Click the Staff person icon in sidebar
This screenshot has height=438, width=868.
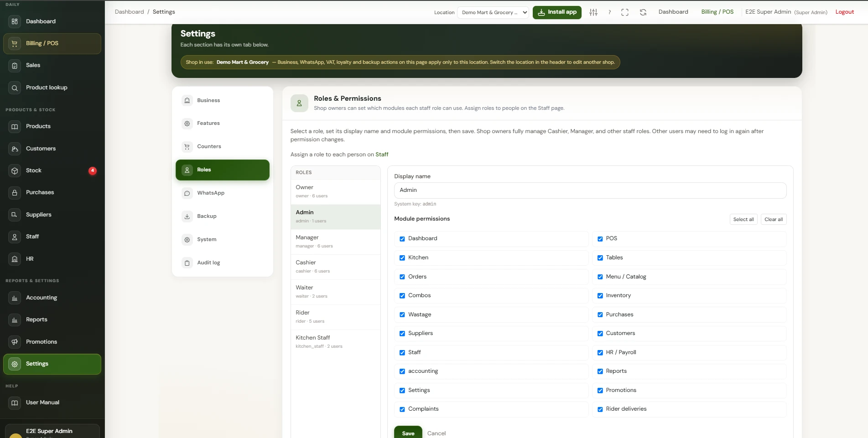[x=15, y=237]
